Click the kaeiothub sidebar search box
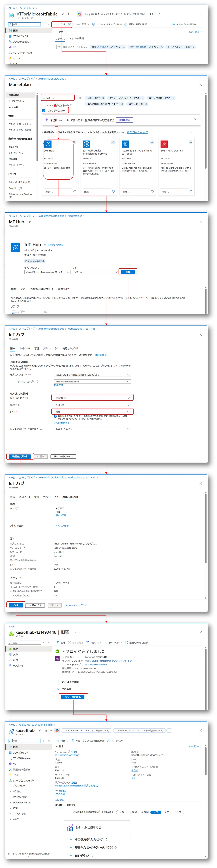This screenshot has height=868, width=217. 24,741
